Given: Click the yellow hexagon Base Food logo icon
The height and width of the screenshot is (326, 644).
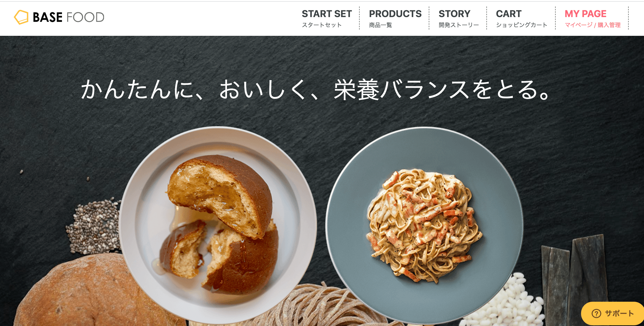Looking at the screenshot, I should (21, 17).
